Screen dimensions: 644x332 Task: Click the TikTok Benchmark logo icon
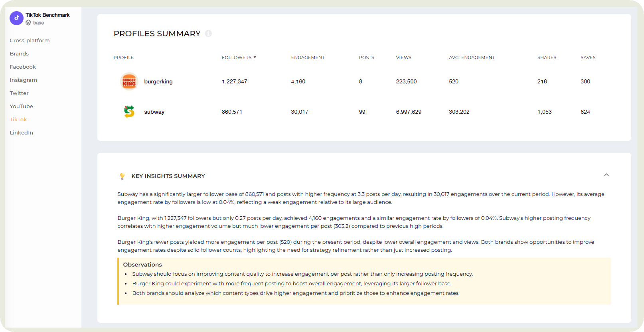click(x=16, y=18)
